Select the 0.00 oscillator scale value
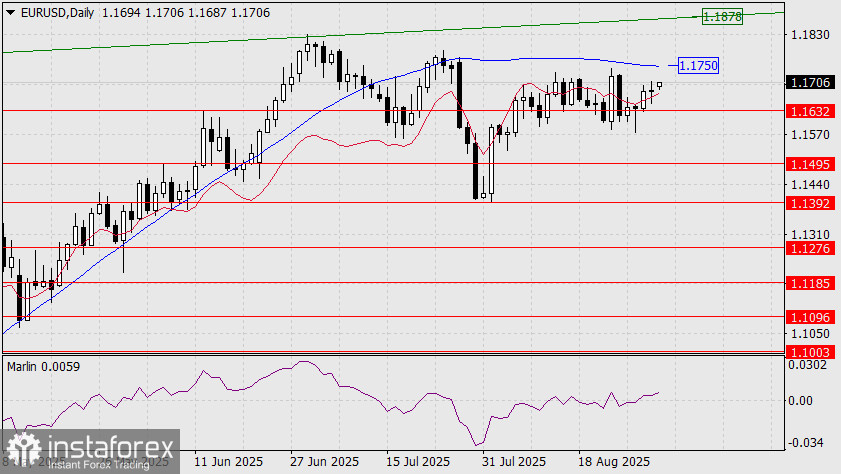This screenshot has width=841, height=474. tap(800, 401)
